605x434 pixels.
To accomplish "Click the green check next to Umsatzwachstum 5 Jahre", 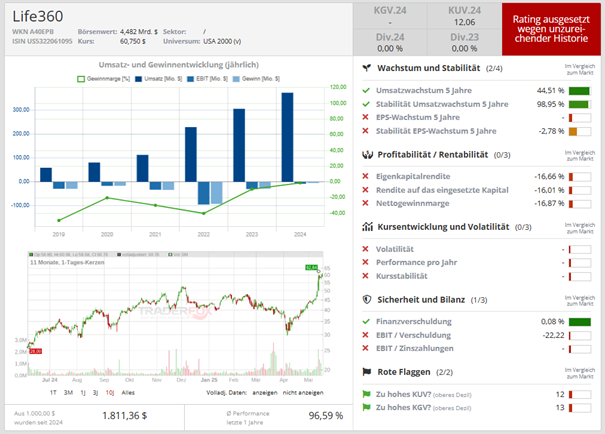I will [x=366, y=90].
